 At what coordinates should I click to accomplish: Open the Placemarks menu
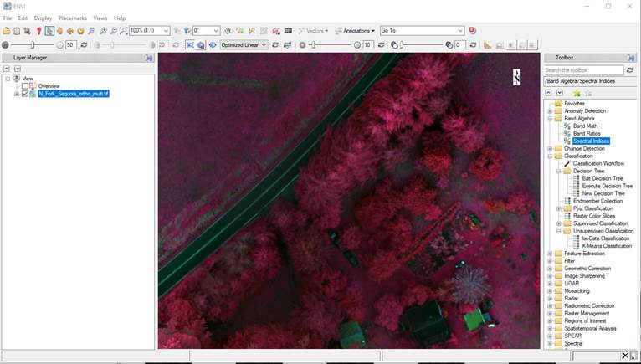pos(72,18)
